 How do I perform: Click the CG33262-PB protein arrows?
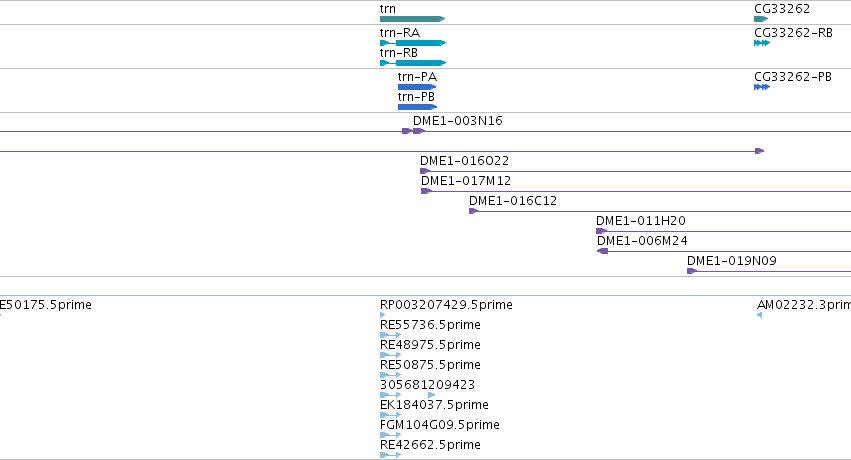pyautogui.click(x=762, y=87)
